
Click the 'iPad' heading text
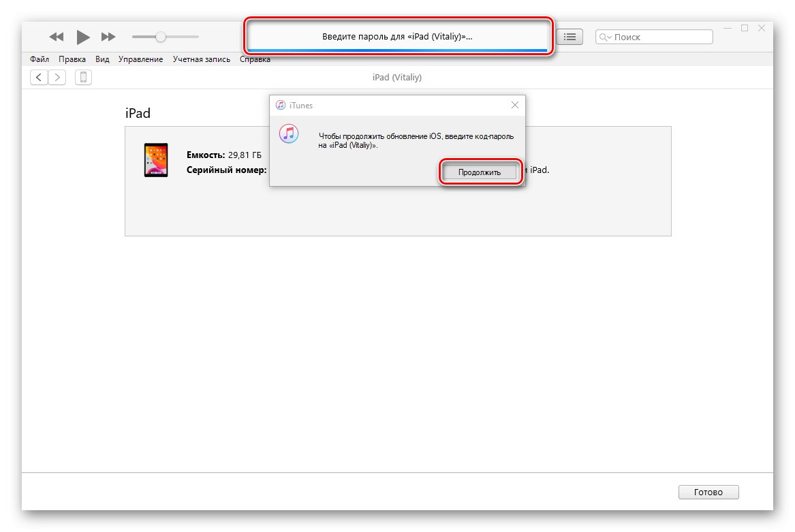[x=138, y=112]
